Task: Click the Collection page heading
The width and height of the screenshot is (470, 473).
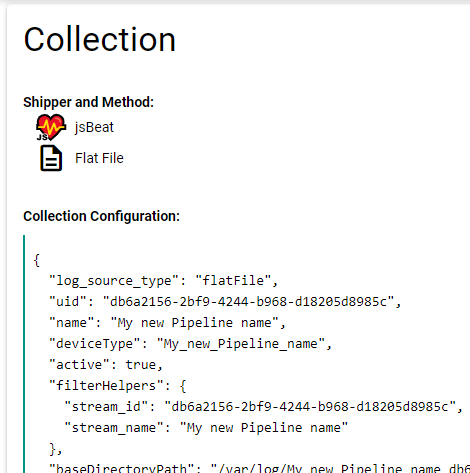Action: [99, 39]
